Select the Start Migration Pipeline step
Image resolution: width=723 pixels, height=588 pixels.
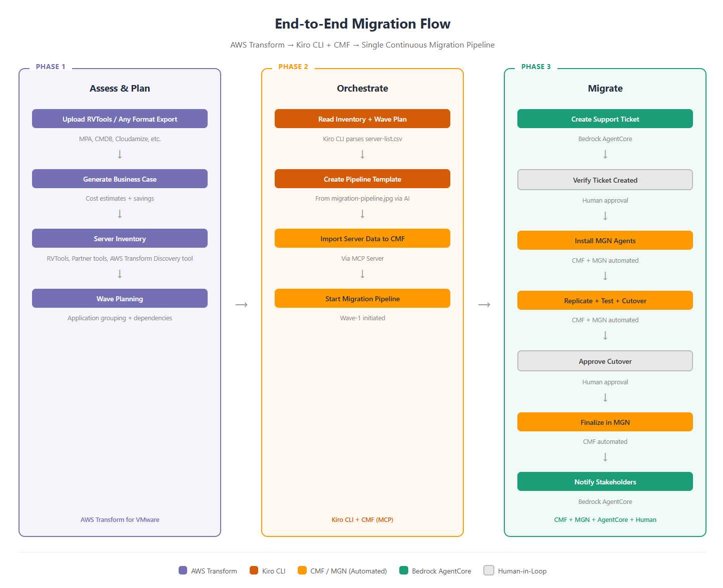pyautogui.click(x=362, y=298)
